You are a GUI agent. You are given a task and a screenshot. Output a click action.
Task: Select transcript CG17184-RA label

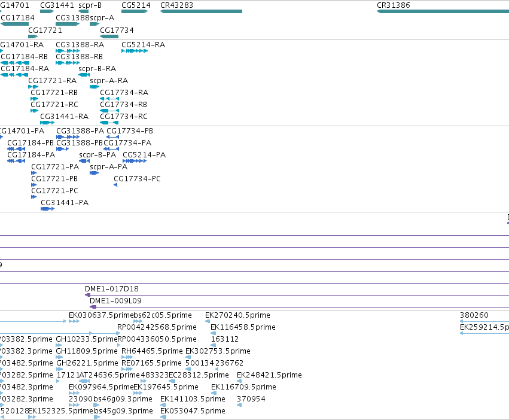tap(25, 69)
